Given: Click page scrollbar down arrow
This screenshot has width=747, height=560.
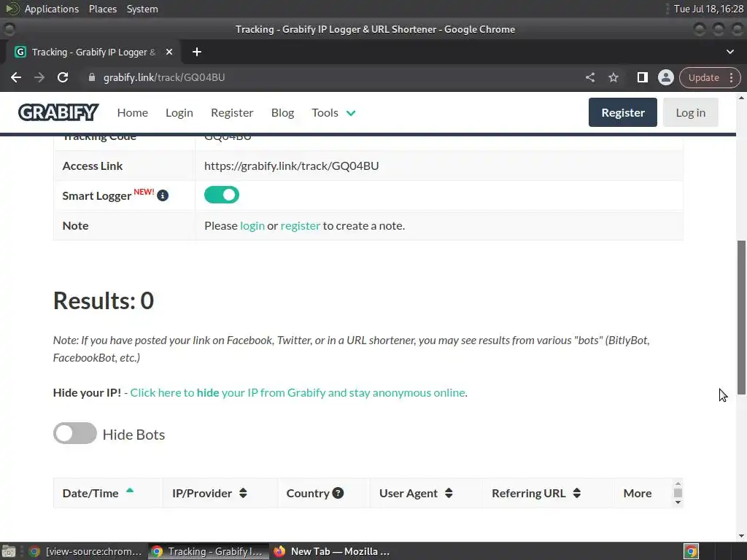Looking at the screenshot, I should 741,536.
